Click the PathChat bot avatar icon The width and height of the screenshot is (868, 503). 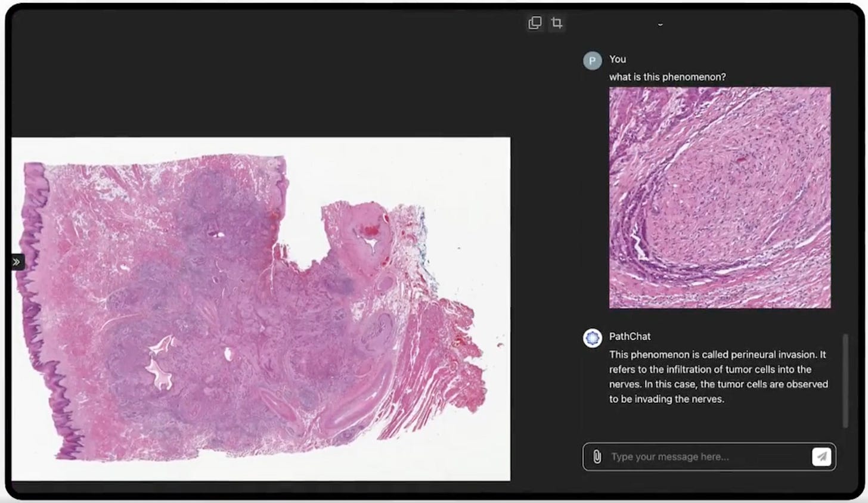pos(592,338)
